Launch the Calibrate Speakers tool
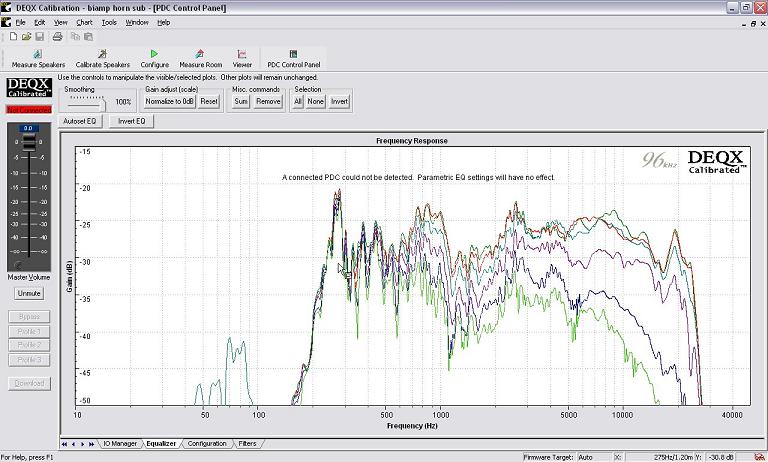This screenshot has height=462, width=768. coord(103,59)
